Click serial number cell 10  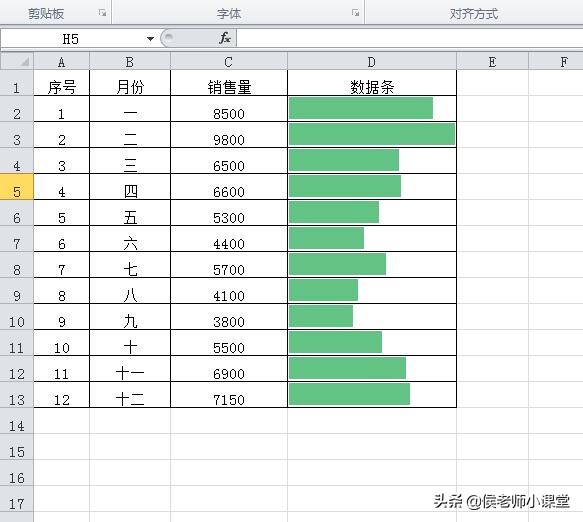[x=62, y=343]
